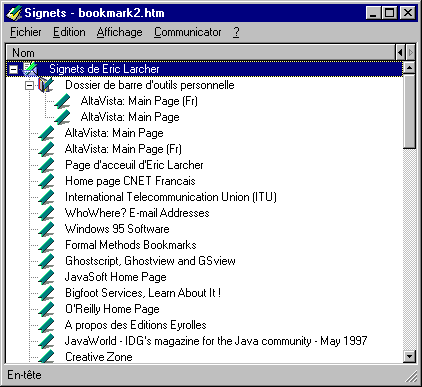Select O'Reilly Home Page text
Image resolution: width=422 pixels, height=387 pixels.
(x=112, y=309)
